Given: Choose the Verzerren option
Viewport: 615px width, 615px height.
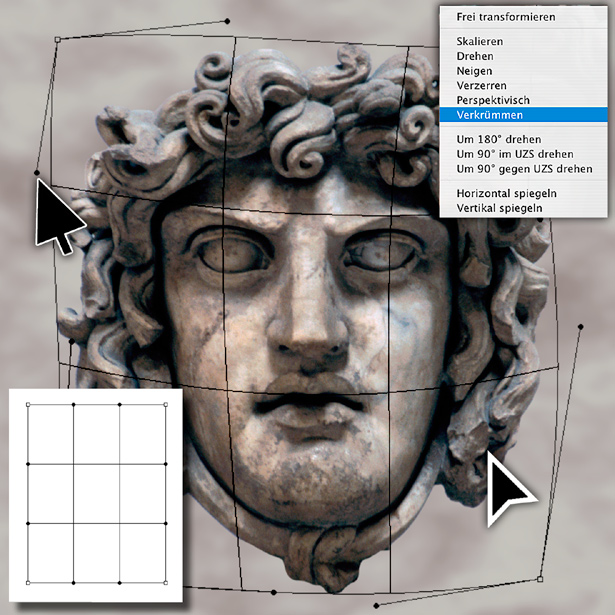Looking at the screenshot, I should click(x=523, y=86).
